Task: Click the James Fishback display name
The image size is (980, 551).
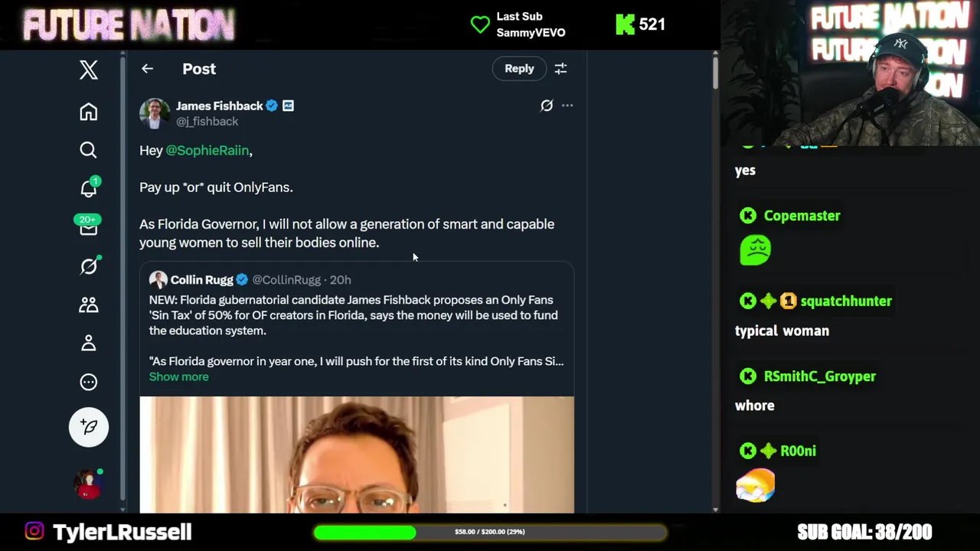Action: 219,106
